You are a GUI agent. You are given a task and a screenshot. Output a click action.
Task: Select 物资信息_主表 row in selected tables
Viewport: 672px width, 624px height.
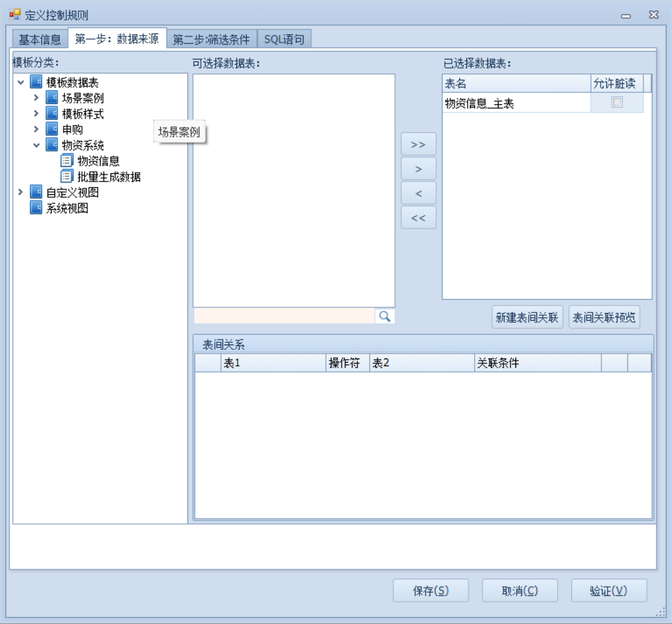click(515, 103)
